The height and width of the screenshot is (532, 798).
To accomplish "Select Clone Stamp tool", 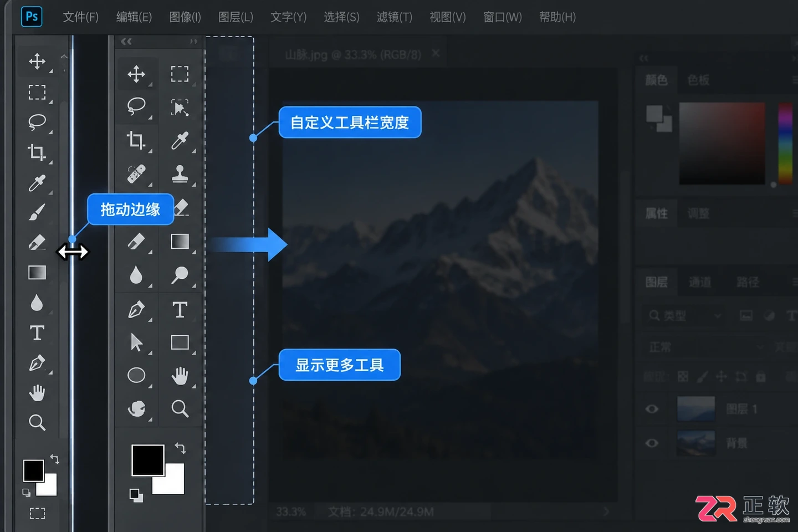I will (180, 174).
